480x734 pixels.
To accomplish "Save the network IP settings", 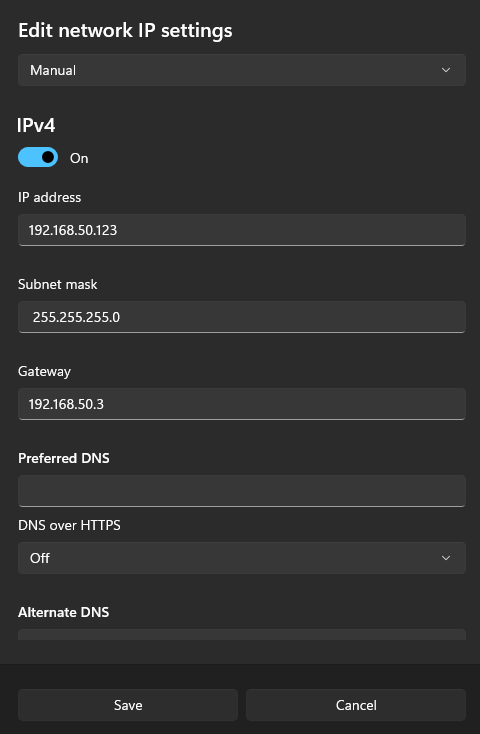I will pos(128,705).
